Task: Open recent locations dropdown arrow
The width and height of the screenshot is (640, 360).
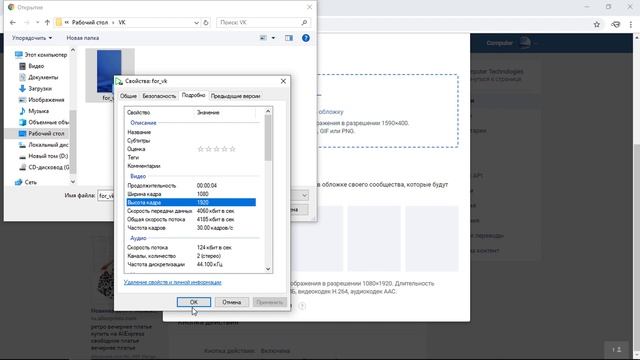Action: (x=38, y=22)
